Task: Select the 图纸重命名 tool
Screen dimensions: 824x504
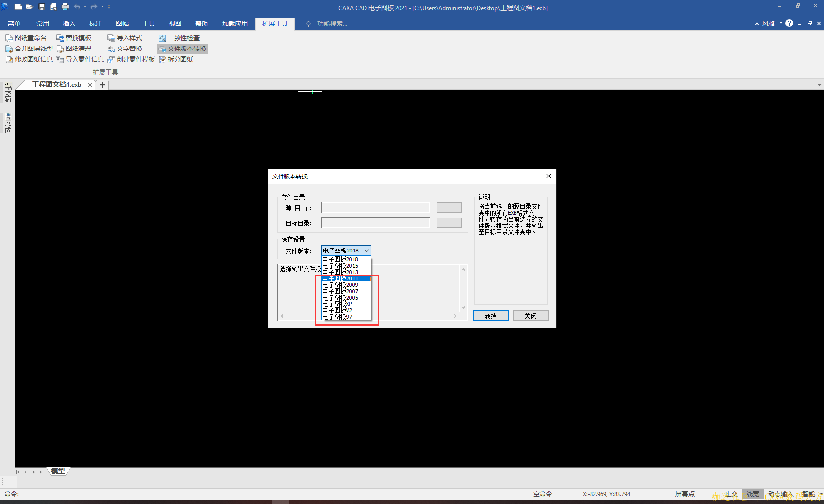Action: [26, 38]
